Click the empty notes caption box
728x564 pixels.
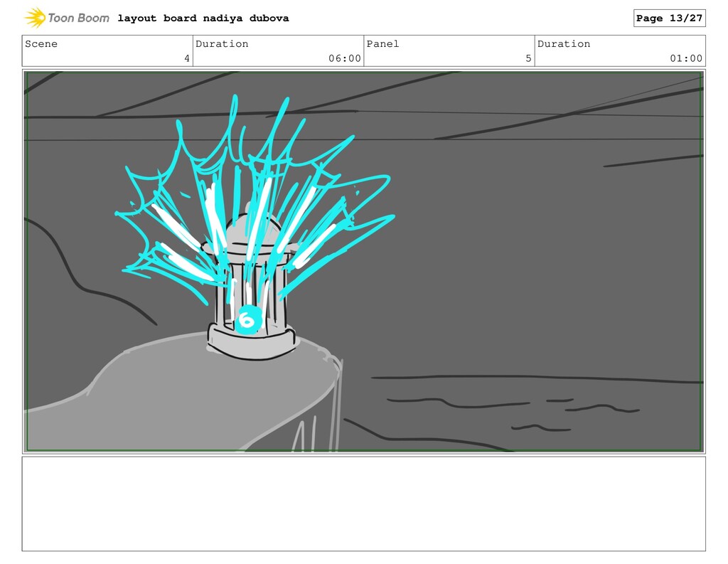click(x=363, y=504)
